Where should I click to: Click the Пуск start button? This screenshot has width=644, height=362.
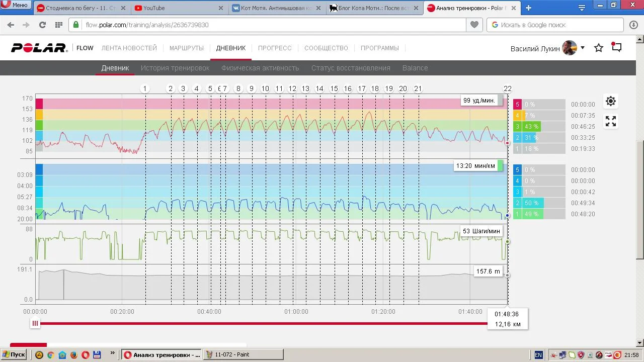[14, 354]
